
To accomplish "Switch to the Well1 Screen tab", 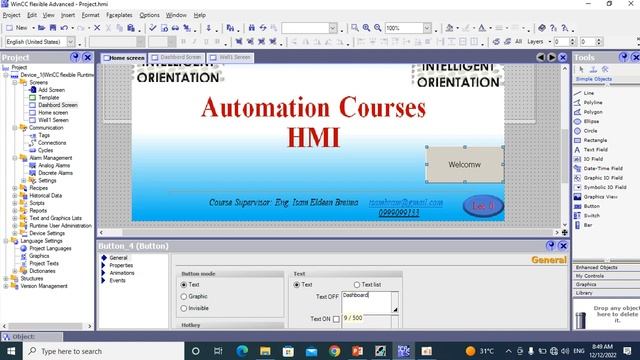I will 231,58.
